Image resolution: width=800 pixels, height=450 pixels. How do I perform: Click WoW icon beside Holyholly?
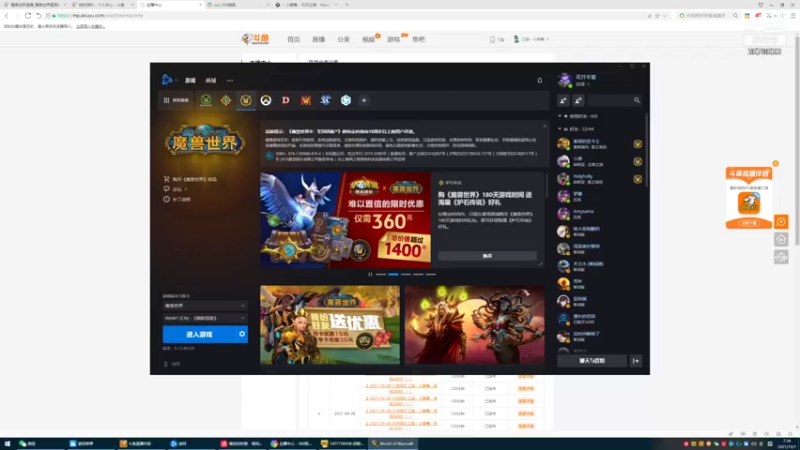click(638, 179)
